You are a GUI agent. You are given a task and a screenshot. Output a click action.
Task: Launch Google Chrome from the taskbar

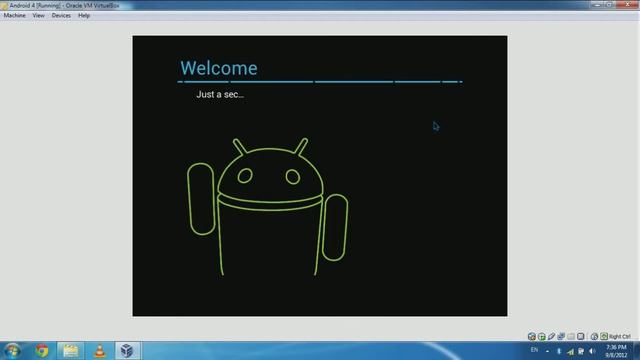click(x=42, y=351)
